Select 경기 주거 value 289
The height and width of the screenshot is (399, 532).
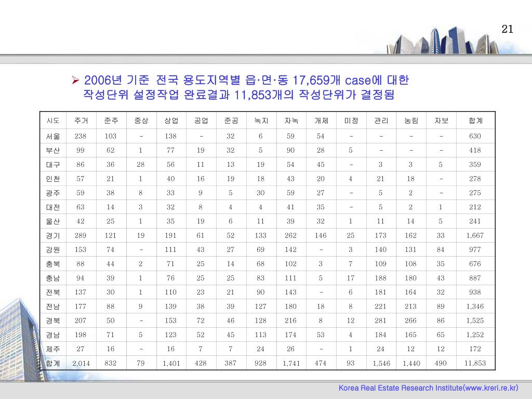(x=81, y=235)
